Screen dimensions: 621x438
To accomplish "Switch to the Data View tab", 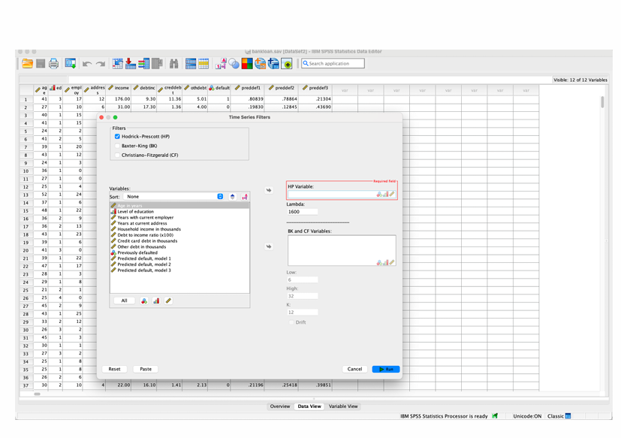I will pos(309,406).
